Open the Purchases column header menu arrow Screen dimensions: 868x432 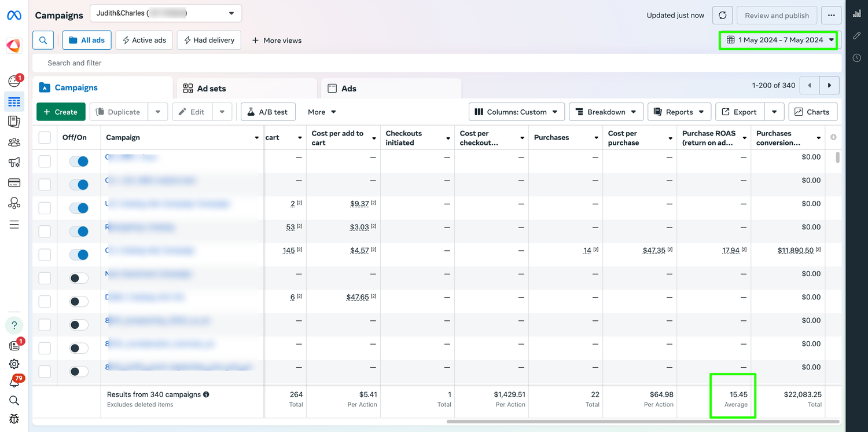tap(596, 138)
